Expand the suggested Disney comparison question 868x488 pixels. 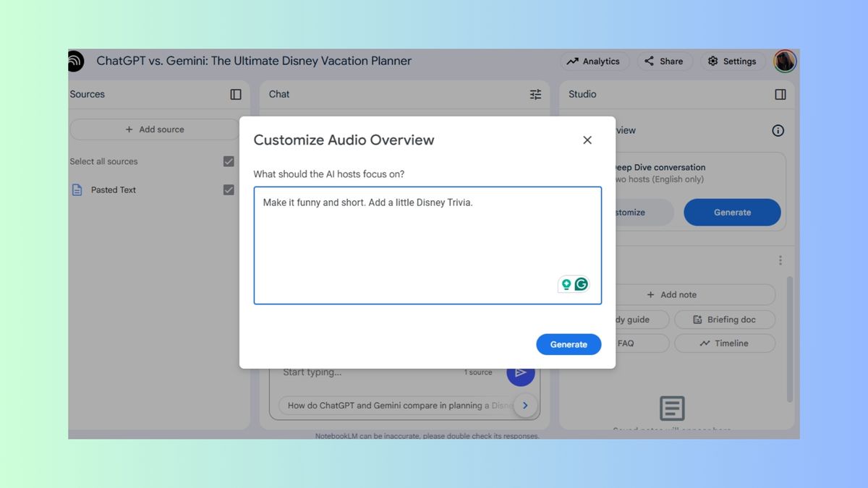[x=525, y=405]
